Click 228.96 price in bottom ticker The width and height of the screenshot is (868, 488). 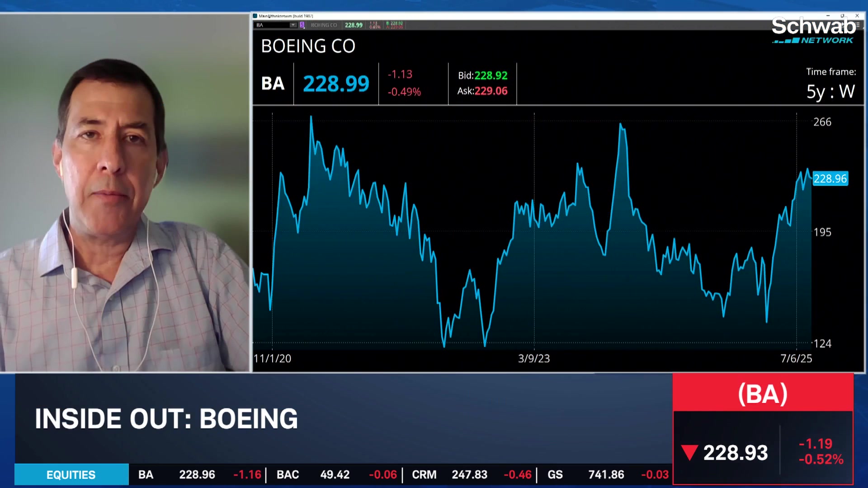coord(197,475)
